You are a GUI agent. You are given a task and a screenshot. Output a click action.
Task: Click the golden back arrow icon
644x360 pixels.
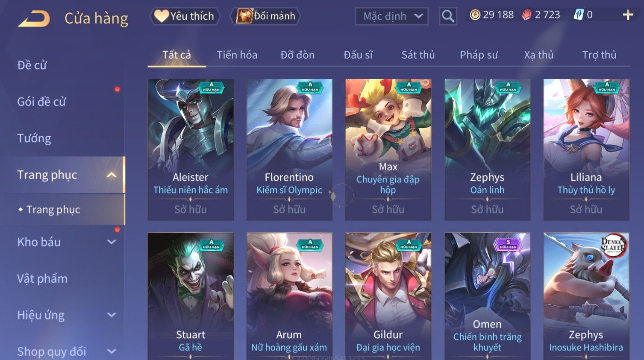pos(34,19)
